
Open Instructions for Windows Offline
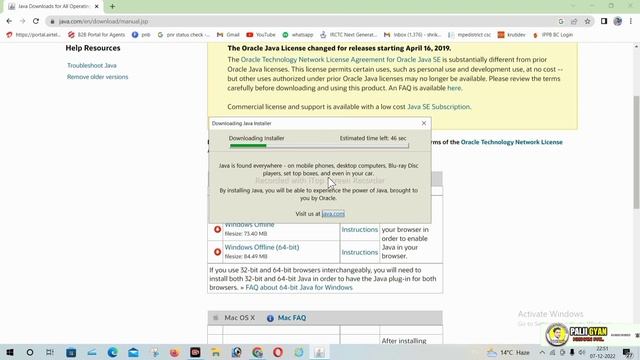point(360,229)
